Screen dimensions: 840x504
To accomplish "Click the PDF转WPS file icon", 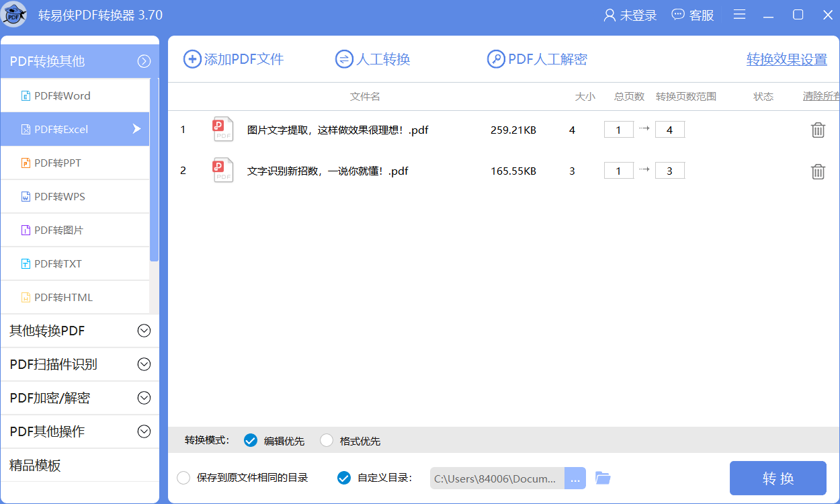I will point(26,197).
